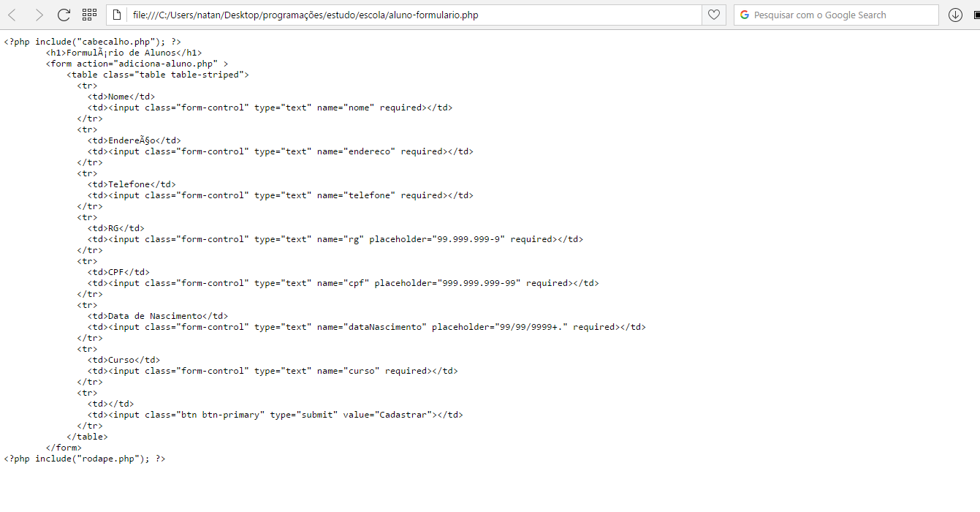Click the <td>Curso</td> line
Screen dimensions: 980x512
coord(124,360)
